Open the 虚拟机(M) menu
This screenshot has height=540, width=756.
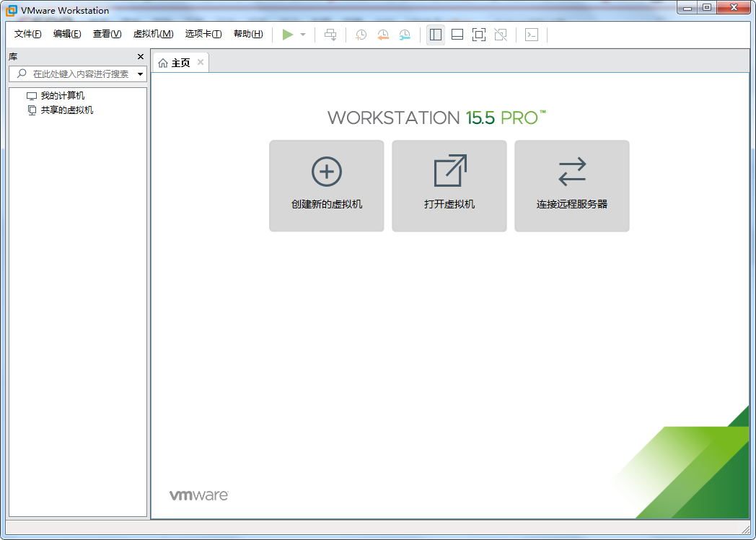(x=154, y=34)
